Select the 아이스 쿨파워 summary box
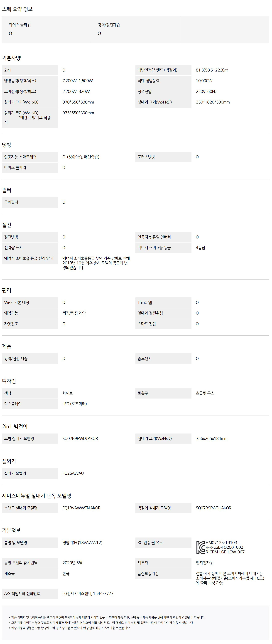Viewport: 272px width, 644px height. (47, 30)
